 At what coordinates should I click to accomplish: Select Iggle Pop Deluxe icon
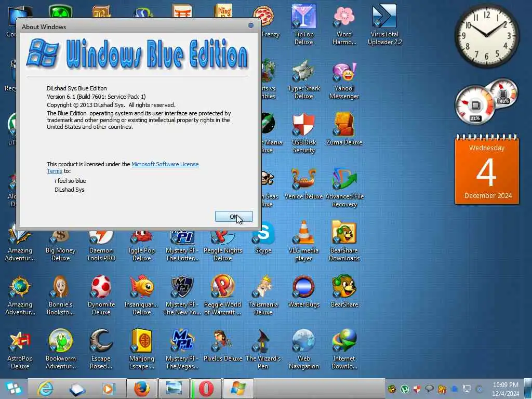point(141,245)
